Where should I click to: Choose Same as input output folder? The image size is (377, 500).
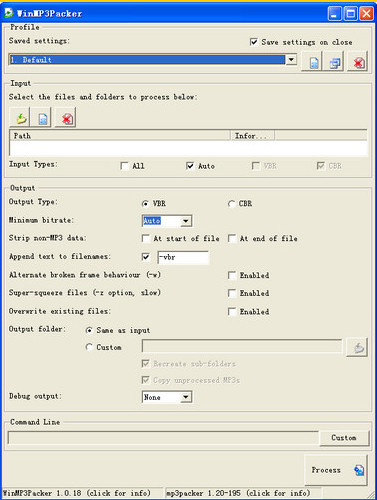click(89, 330)
